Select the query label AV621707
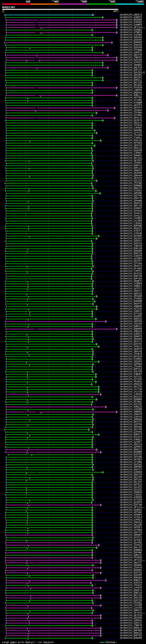 [8, 7]
